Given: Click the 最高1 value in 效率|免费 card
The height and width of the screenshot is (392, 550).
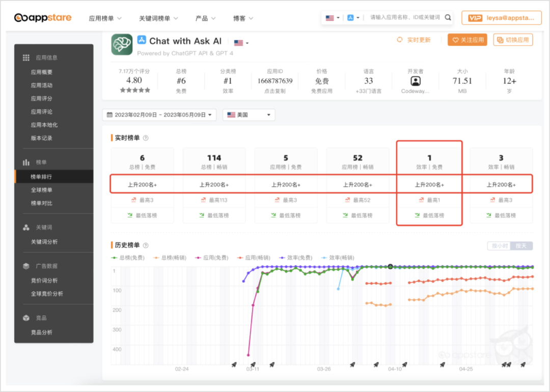Looking at the screenshot, I should pyautogui.click(x=433, y=200).
